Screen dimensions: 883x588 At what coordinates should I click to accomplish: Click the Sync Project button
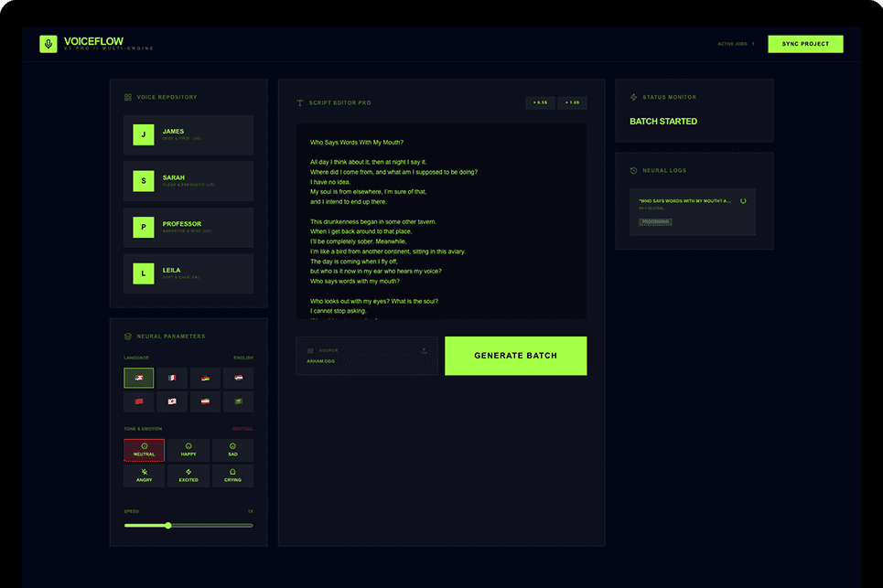point(804,43)
